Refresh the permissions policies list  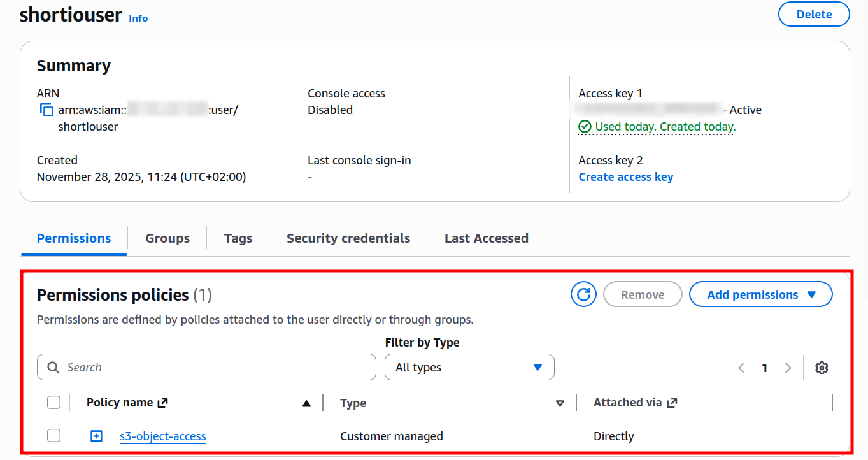coord(583,294)
